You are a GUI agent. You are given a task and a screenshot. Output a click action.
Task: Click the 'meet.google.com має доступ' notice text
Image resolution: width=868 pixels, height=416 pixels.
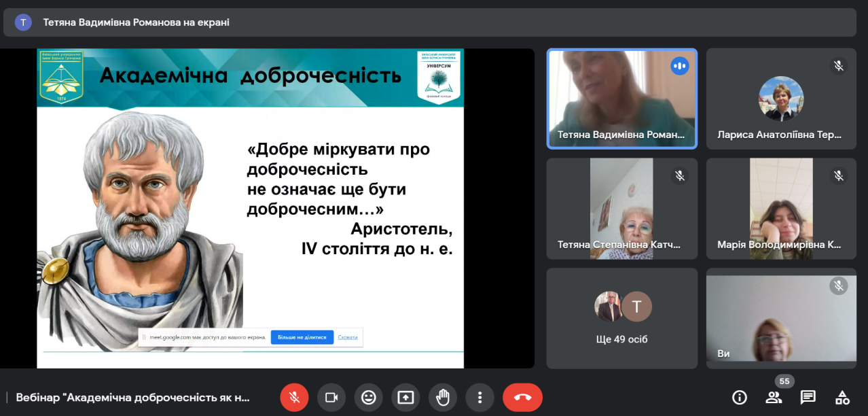207,337
